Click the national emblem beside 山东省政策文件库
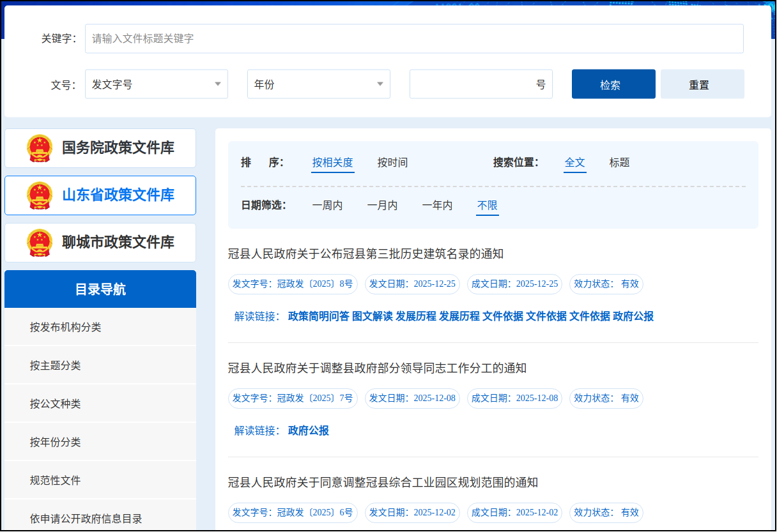The image size is (777, 532). (x=40, y=195)
